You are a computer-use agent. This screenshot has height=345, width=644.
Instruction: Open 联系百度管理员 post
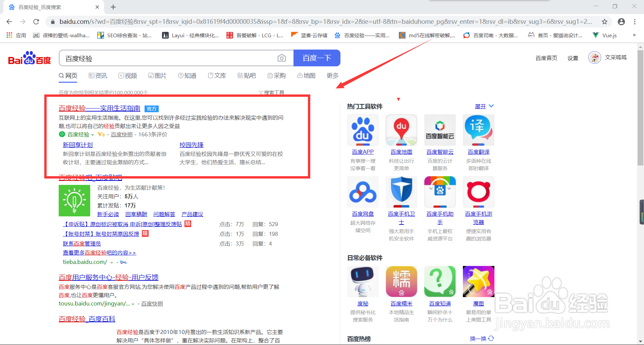82,244
